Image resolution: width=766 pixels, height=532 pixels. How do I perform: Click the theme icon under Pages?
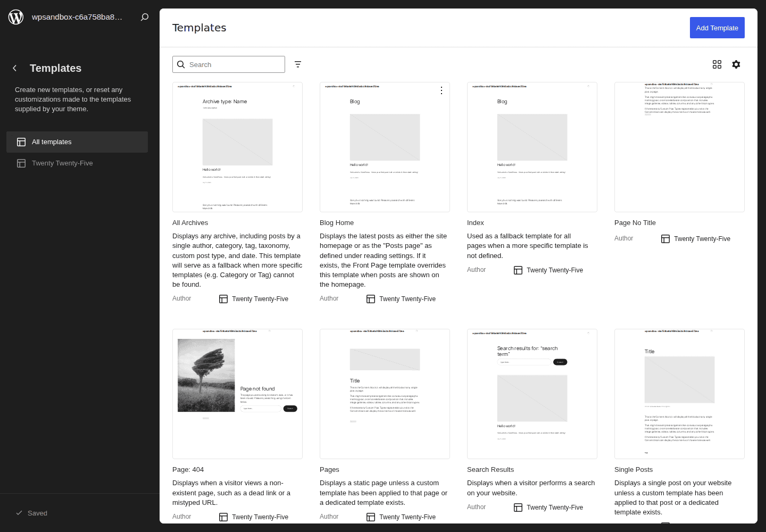pos(371,517)
